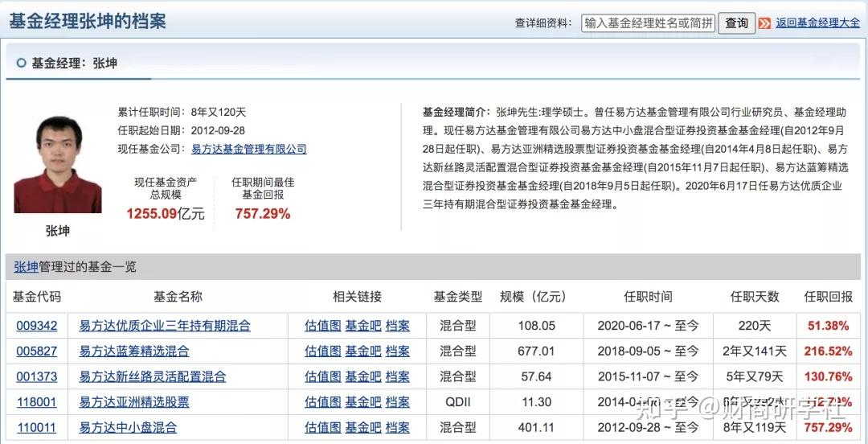Click the 查询 search button

point(737,23)
